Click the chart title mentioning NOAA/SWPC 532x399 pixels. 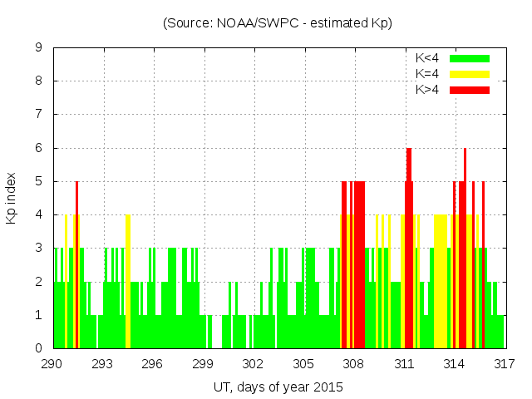278,23
